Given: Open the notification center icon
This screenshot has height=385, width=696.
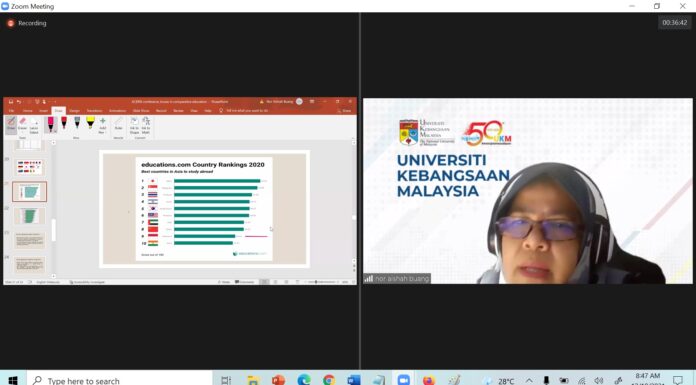Looking at the screenshot, I should pyautogui.click(x=678, y=380).
